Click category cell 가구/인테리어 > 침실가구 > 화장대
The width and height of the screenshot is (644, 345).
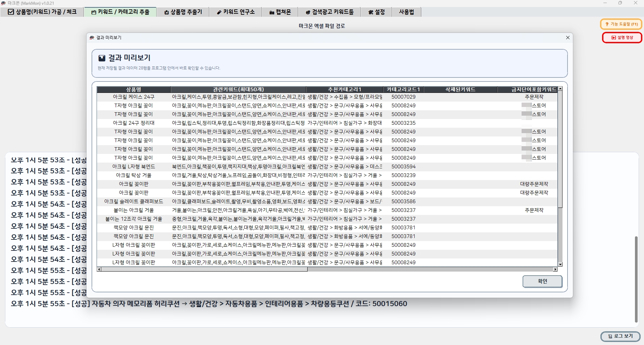click(345, 123)
